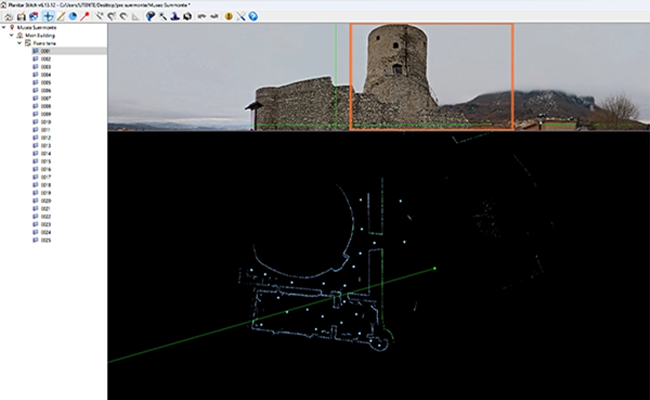
Task: Collapse the Piano terra floor node
Action: click(x=19, y=43)
